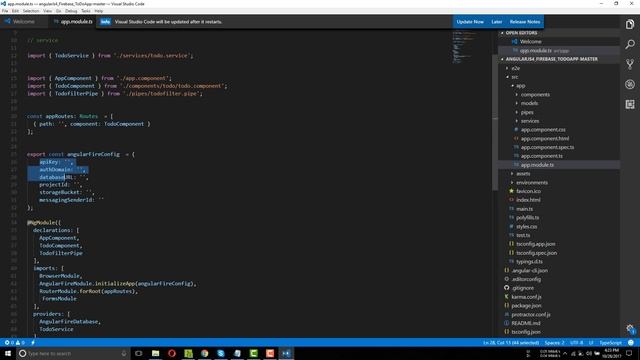Open Skype from the taskbar
Screen dimensions: 640x360
(221, 353)
